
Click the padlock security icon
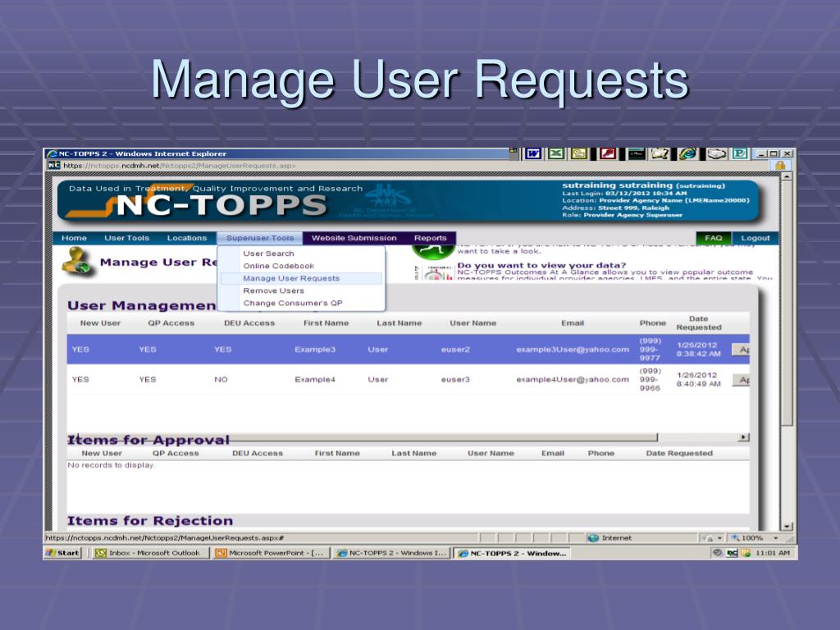pos(780,166)
